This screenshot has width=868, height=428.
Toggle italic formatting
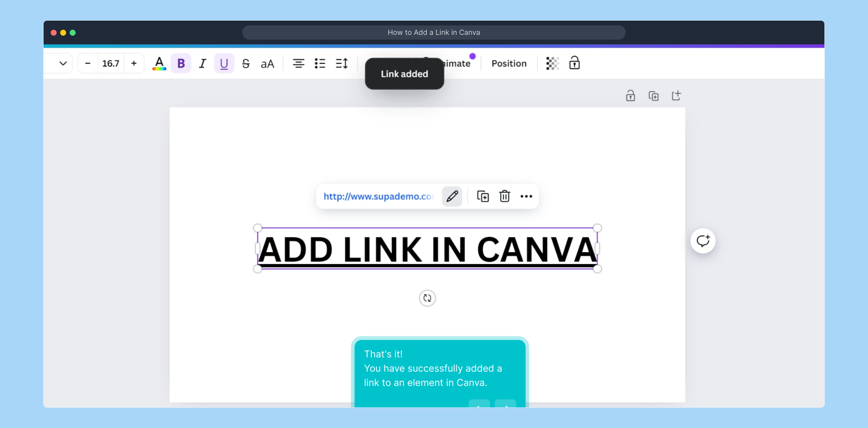202,63
